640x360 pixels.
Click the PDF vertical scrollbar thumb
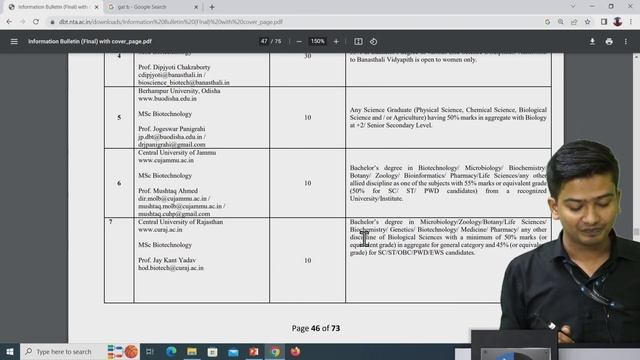pyautogui.click(x=636, y=232)
